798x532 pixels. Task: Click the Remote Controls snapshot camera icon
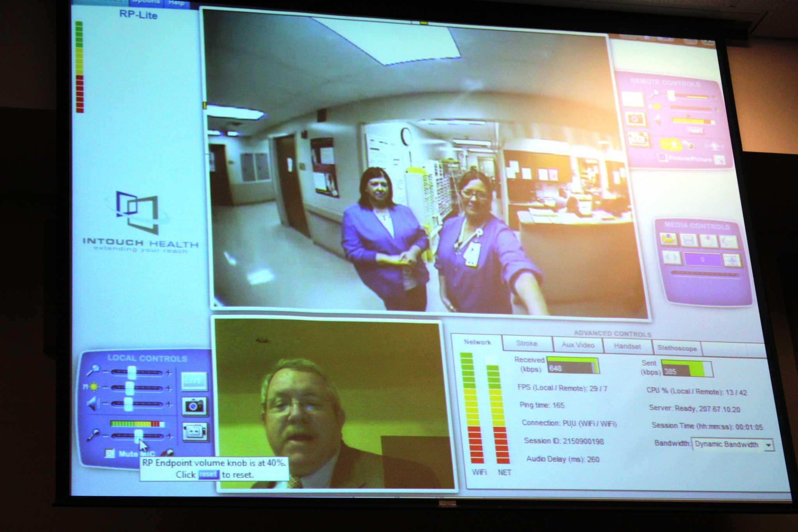tap(635, 118)
